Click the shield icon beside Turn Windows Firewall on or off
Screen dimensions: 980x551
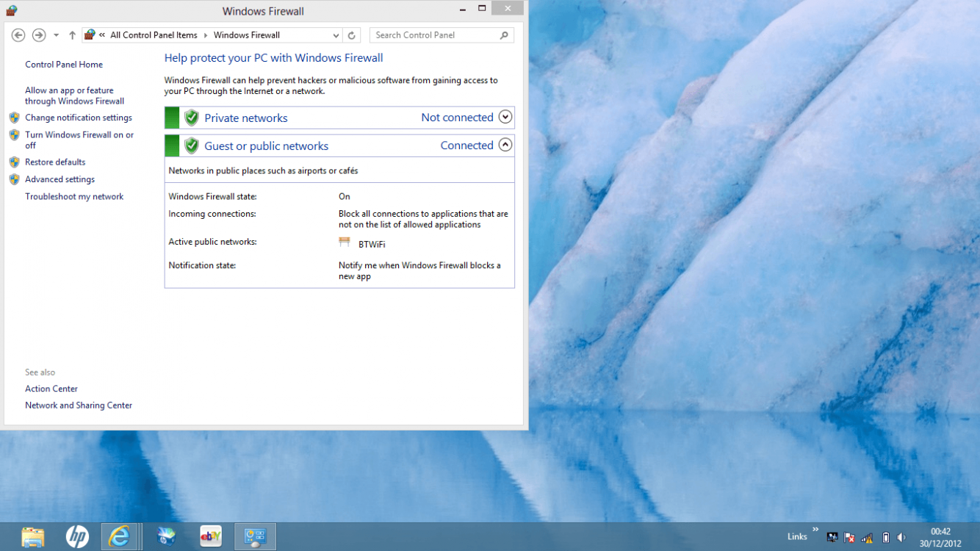pyautogui.click(x=14, y=135)
